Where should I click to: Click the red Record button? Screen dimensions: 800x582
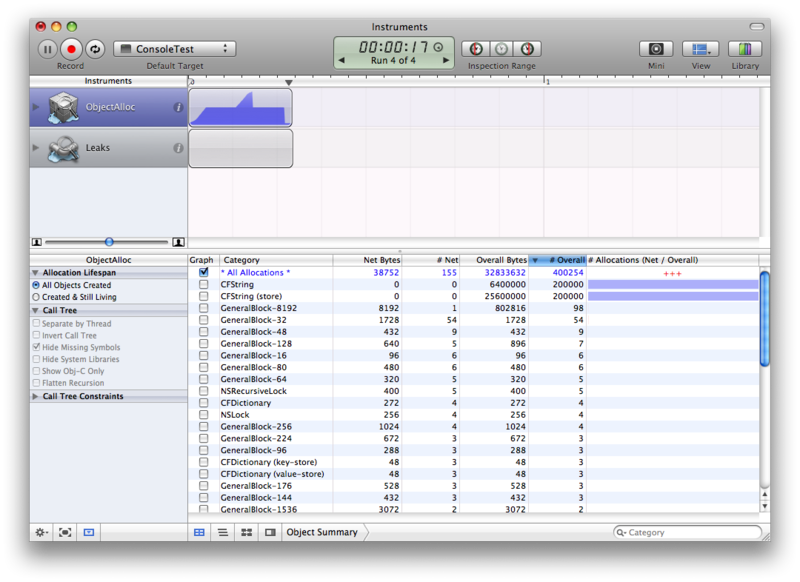click(x=71, y=48)
